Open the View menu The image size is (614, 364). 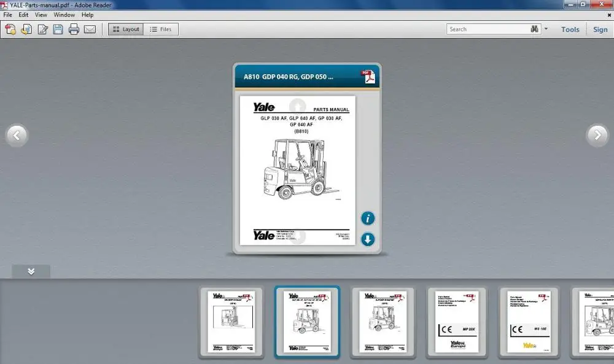(41, 15)
